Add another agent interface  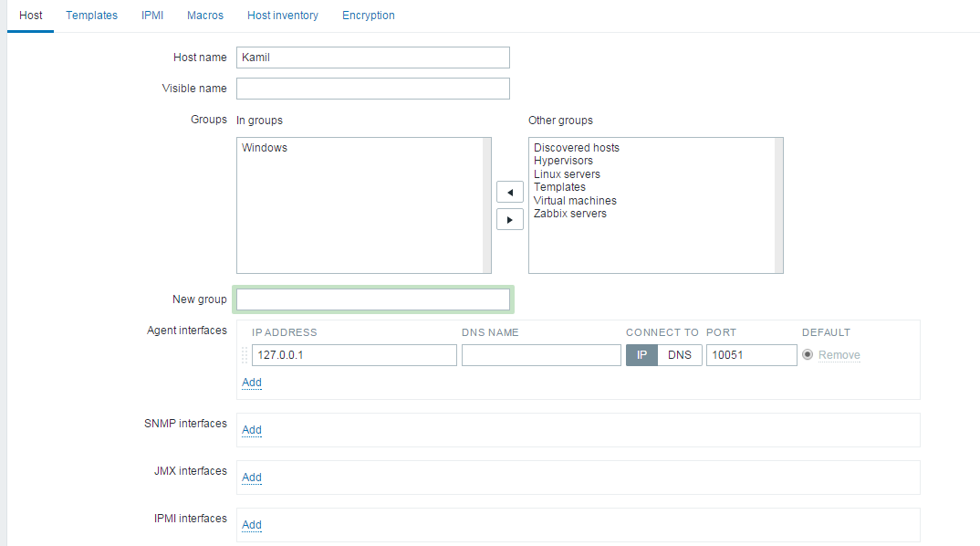pos(251,383)
